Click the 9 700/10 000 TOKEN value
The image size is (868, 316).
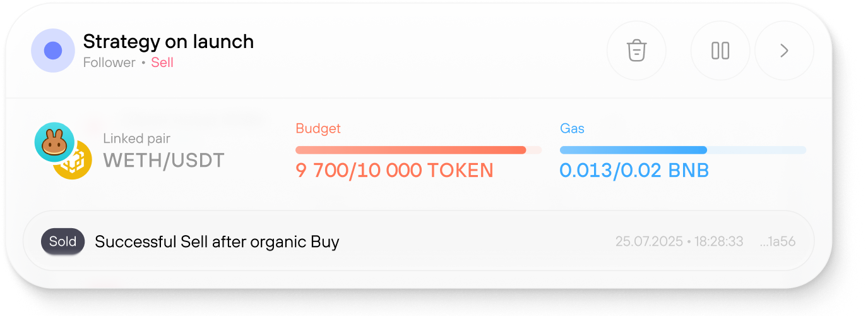(395, 170)
